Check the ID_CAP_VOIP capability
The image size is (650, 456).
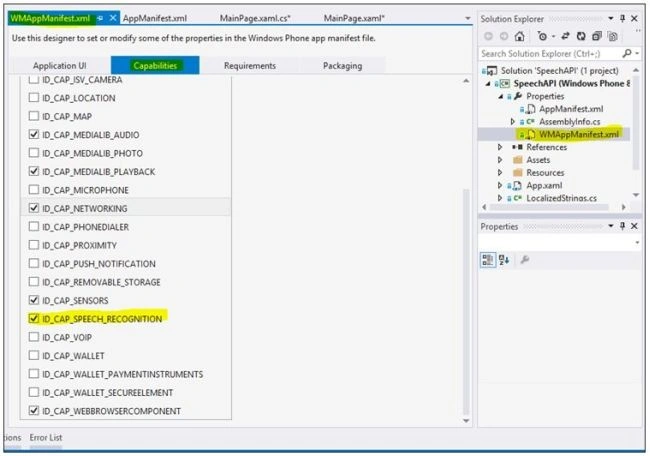pyautogui.click(x=34, y=337)
